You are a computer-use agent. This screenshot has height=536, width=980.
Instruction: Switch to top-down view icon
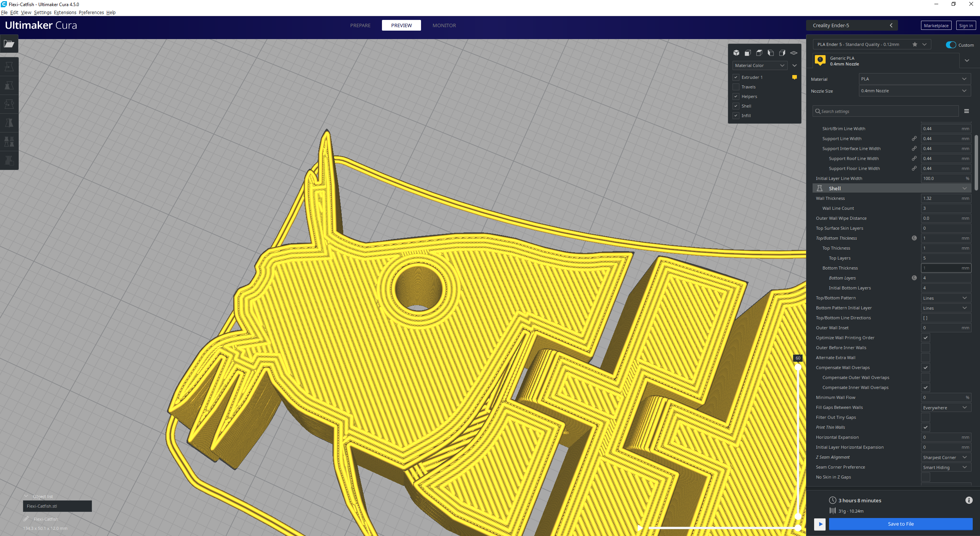tap(759, 53)
